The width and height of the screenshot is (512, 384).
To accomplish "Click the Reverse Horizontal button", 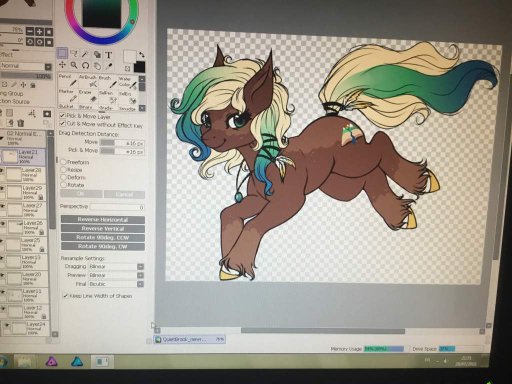I will pyautogui.click(x=103, y=220).
